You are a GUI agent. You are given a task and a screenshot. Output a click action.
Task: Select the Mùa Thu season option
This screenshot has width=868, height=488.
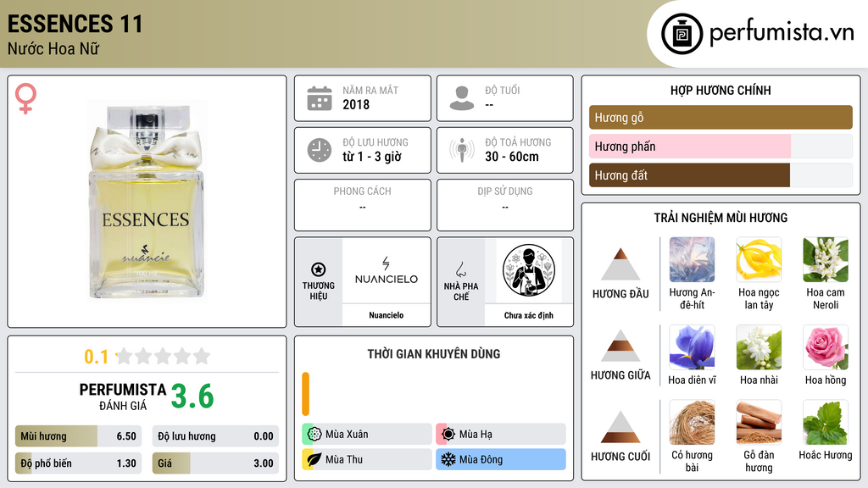tap(367, 459)
